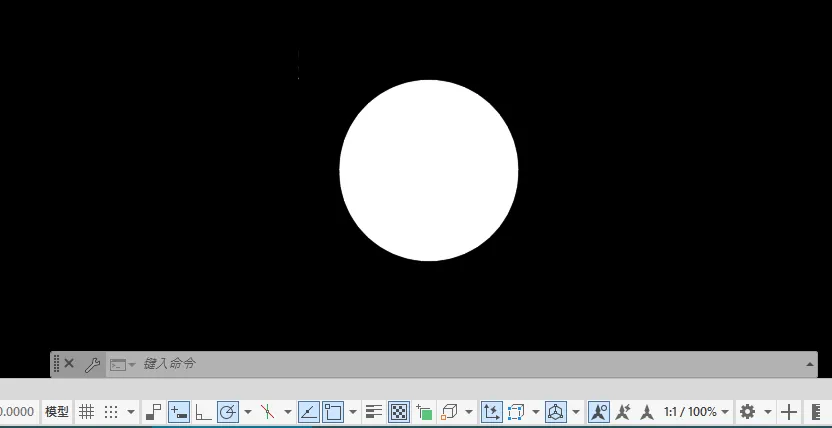Viewport: 832px width, 428px height.
Task: Click the selection cycling icon
Action: [x=424, y=412]
